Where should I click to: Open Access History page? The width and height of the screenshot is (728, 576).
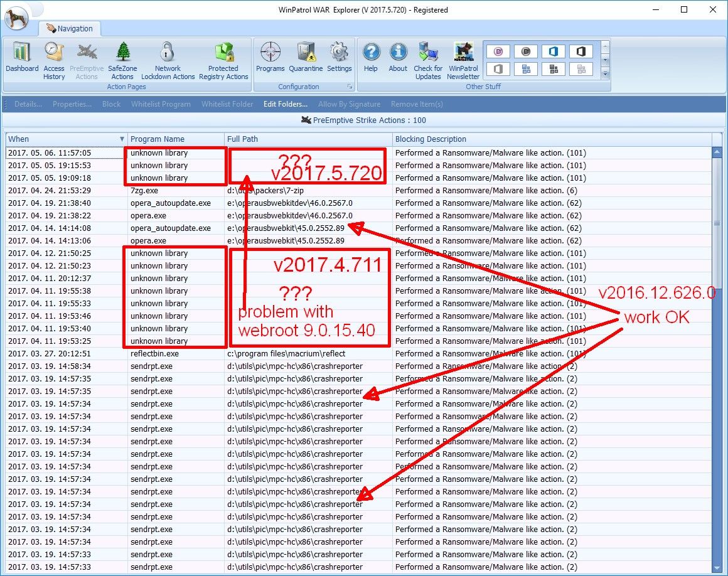[54, 61]
